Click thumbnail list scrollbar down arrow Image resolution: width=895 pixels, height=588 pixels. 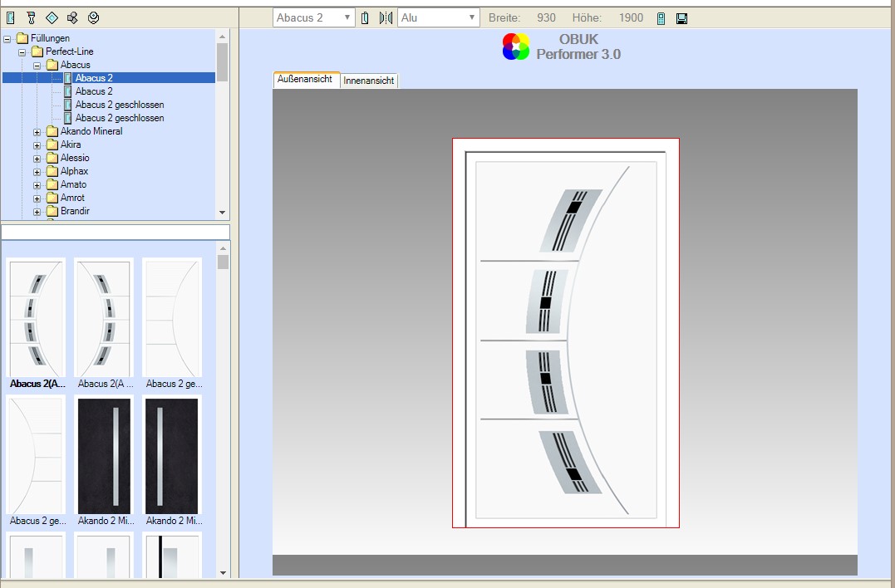(223, 572)
